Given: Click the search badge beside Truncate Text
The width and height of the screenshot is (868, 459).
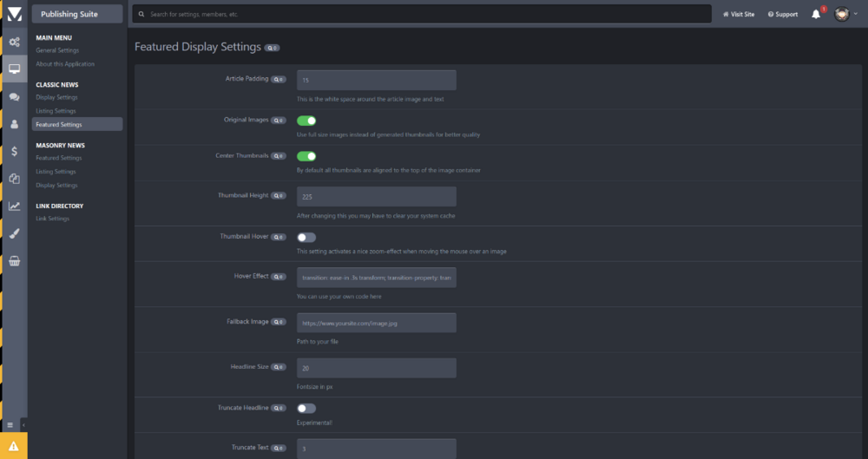Looking at the screenshot, I should pos(279,449).
